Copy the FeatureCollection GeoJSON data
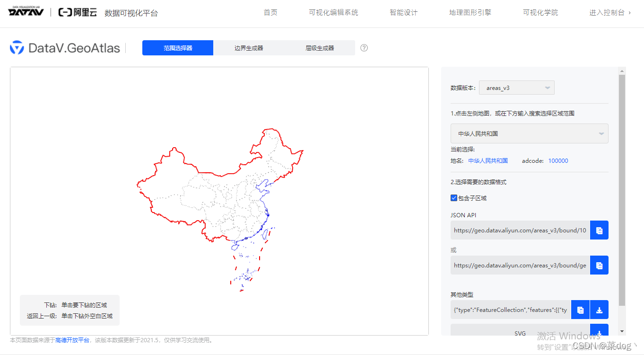644x355 pixels. click(580, 310)
